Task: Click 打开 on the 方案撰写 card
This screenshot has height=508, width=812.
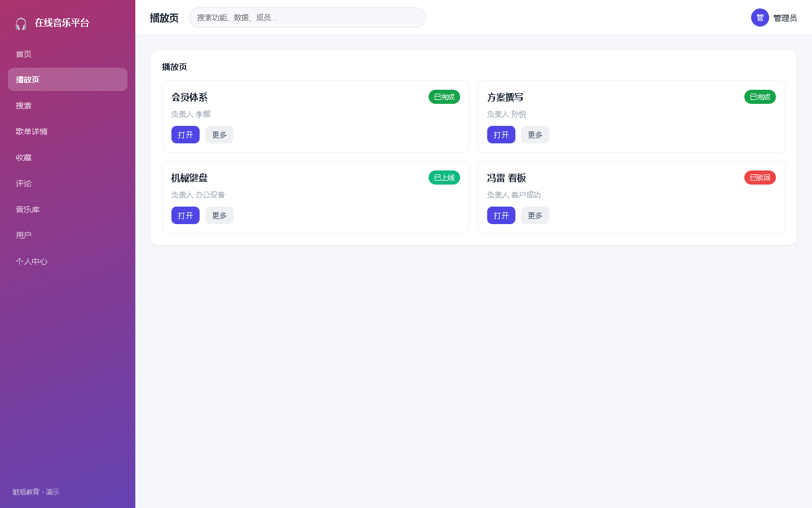Action: coord(501,135)
